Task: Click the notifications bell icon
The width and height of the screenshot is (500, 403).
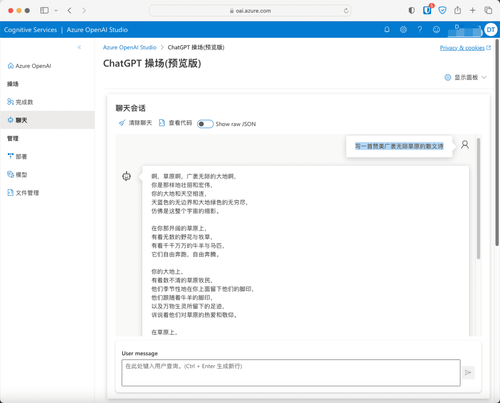Action: coord(387,30)
